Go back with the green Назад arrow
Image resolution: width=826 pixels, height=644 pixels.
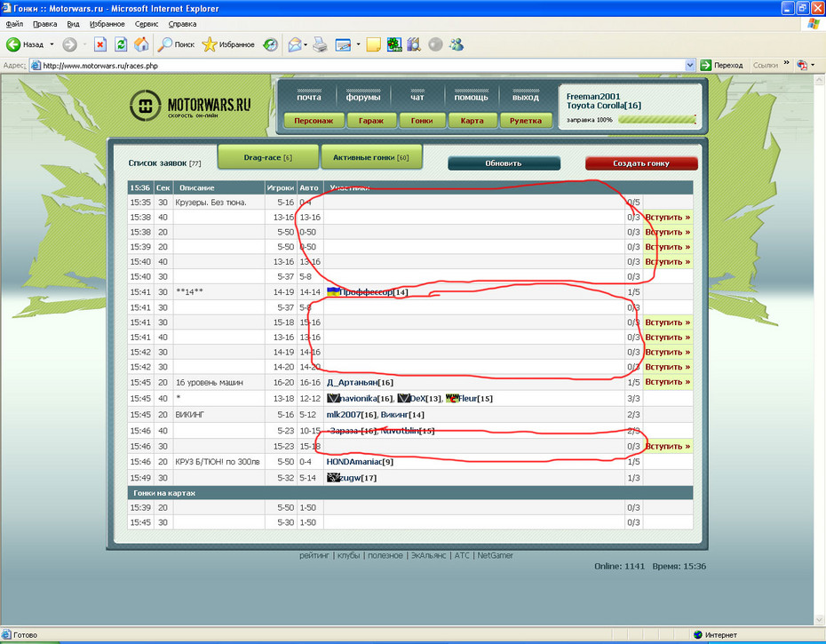pyautogui.click(x=25, y=44)
